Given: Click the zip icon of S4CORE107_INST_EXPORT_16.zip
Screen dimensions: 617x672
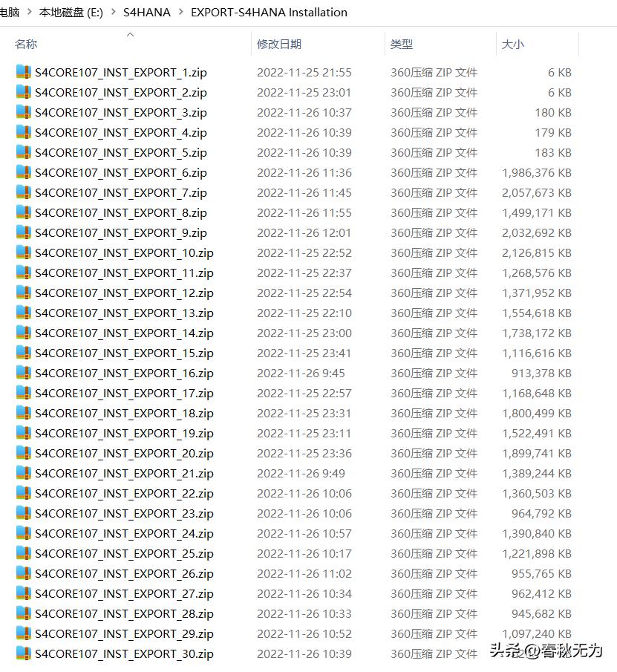Looking at the screenshot, I should 24,373.
